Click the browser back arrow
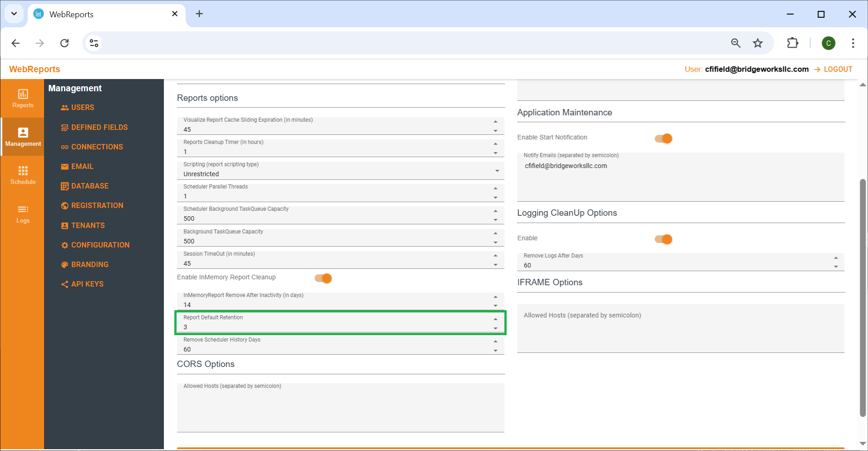868x451 pixels. (x=15, y=43)
